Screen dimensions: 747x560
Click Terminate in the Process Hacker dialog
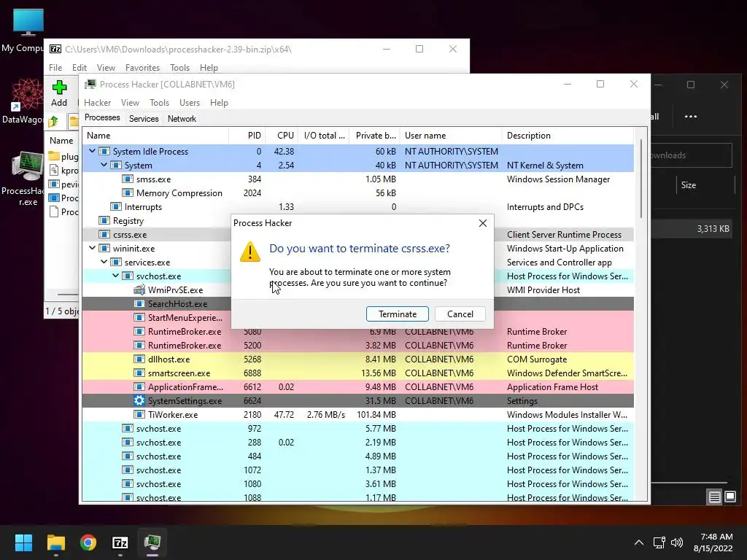398,314
